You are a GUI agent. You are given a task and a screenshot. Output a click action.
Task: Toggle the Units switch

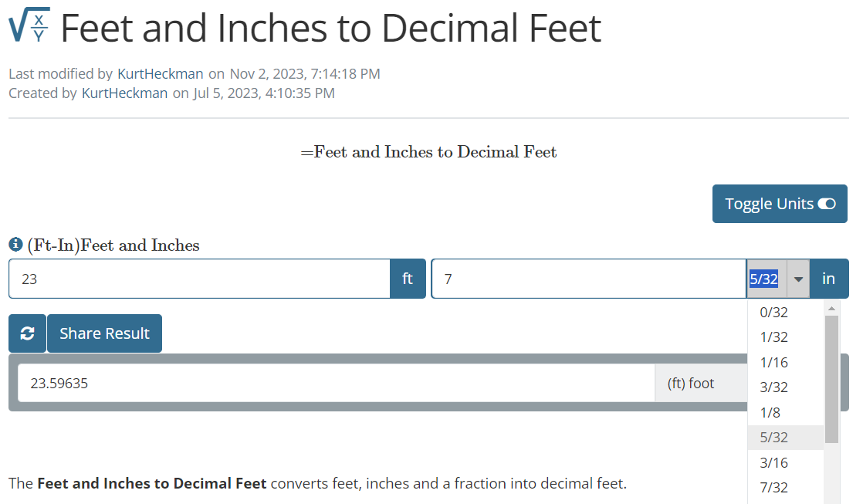point(780,204)
